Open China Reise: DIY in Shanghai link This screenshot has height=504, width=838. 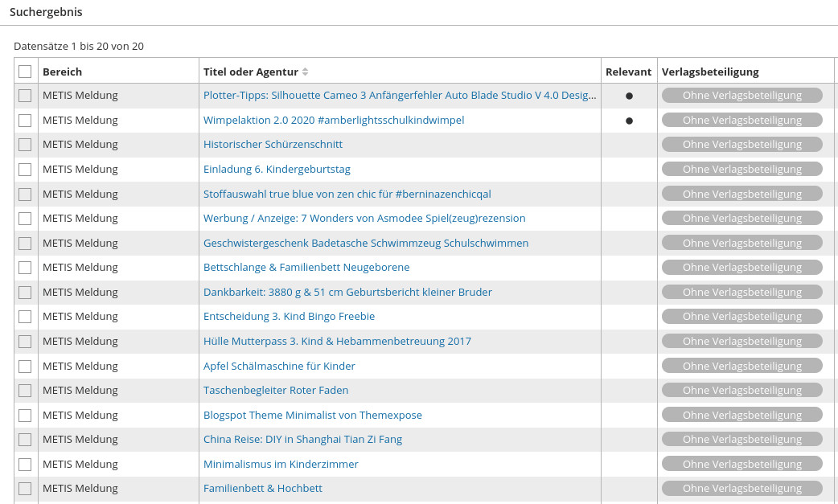(x=302, y=440)
